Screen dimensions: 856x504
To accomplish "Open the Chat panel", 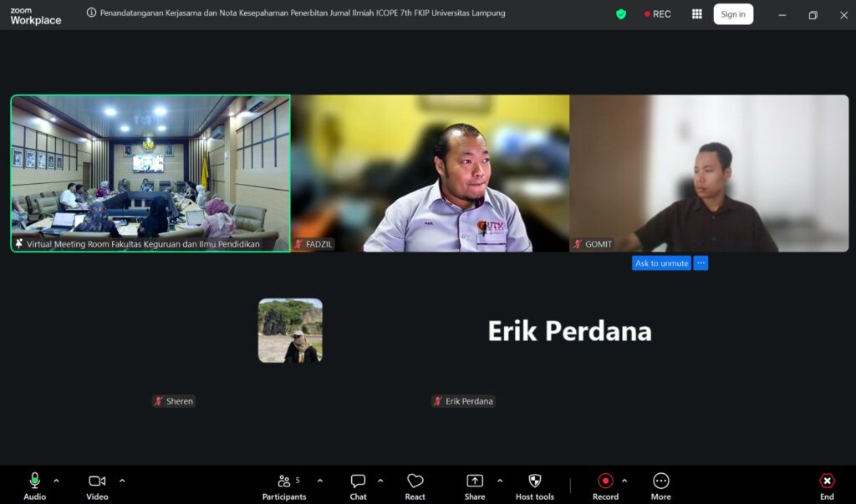I will pos(358,486).
